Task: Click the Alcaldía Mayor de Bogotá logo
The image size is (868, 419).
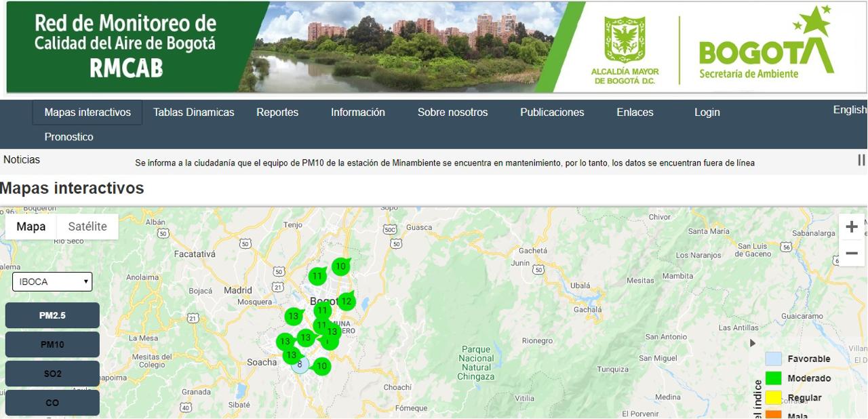Action: 625,47
